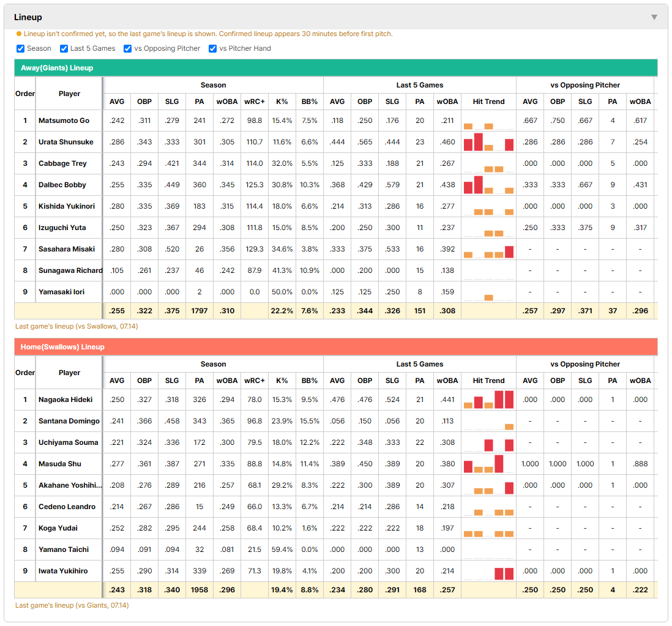Uncheck the Season checkbox
672x626 pixels.
pos(21,48)
